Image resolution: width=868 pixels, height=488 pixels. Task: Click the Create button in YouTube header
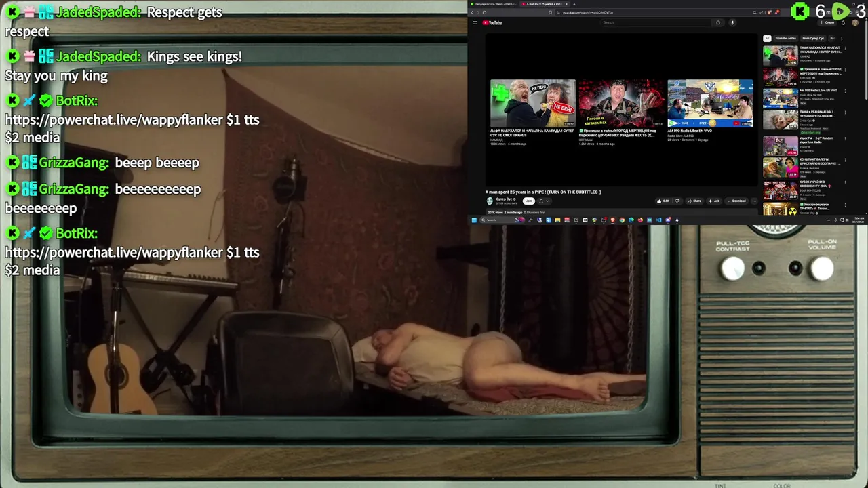[829, 22]
